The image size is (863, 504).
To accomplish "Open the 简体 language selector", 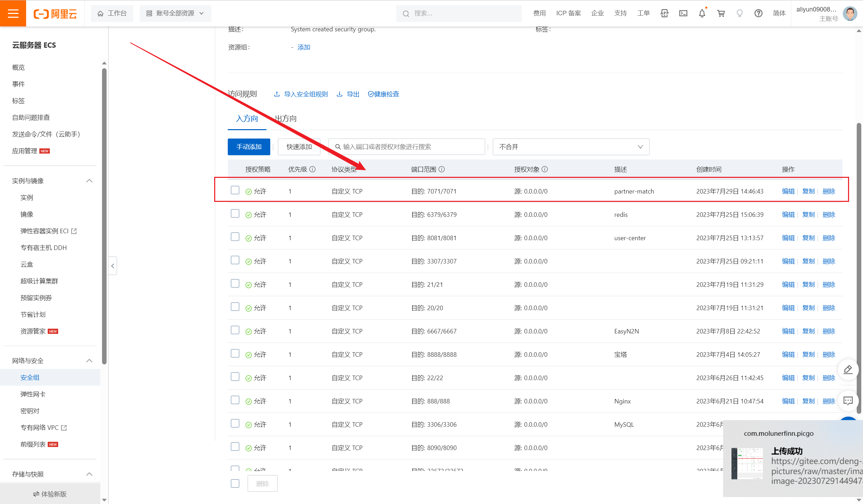I will (779, 13).
